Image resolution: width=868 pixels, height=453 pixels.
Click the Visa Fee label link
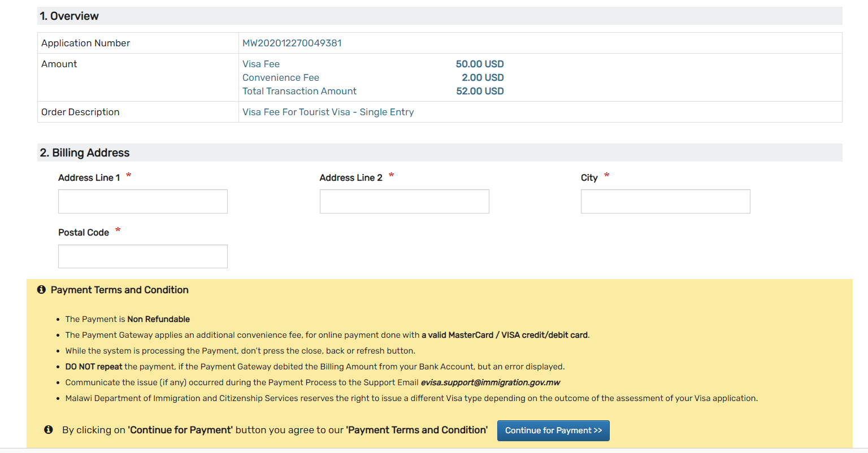(261, 64)
